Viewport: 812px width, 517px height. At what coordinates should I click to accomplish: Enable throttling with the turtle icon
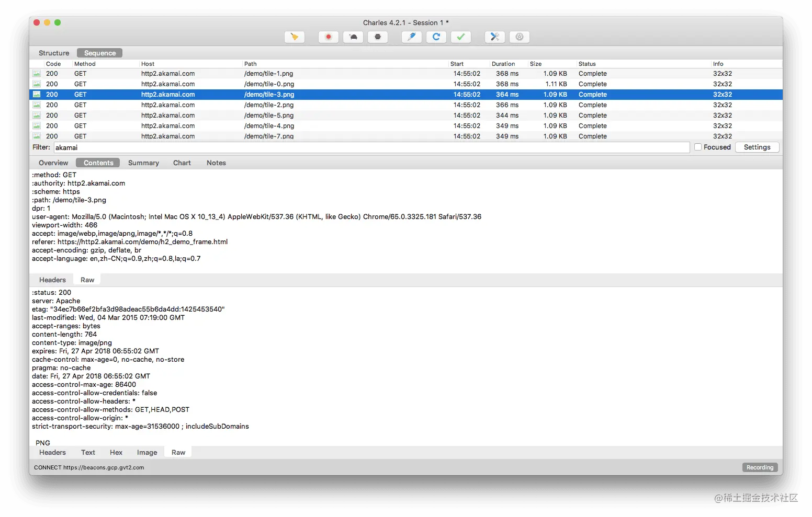353,37
